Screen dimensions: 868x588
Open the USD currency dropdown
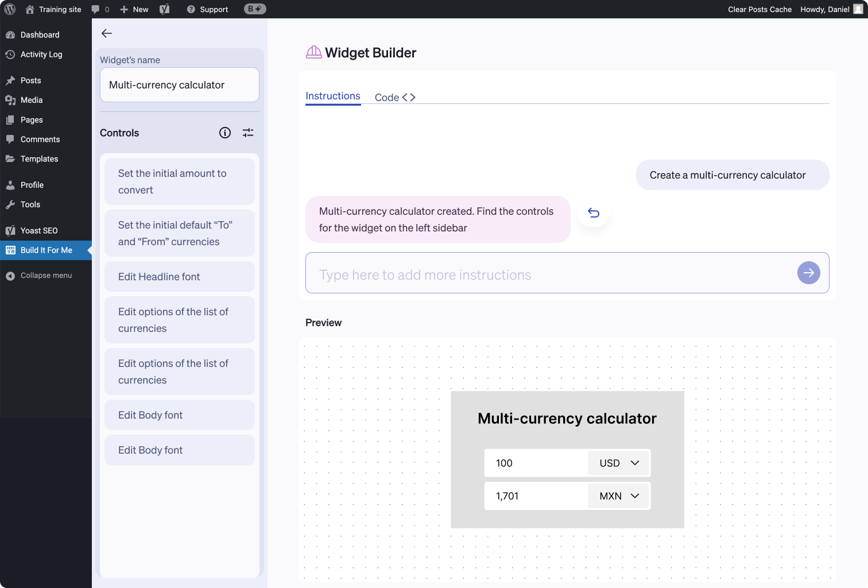click(x=619, y=463)
